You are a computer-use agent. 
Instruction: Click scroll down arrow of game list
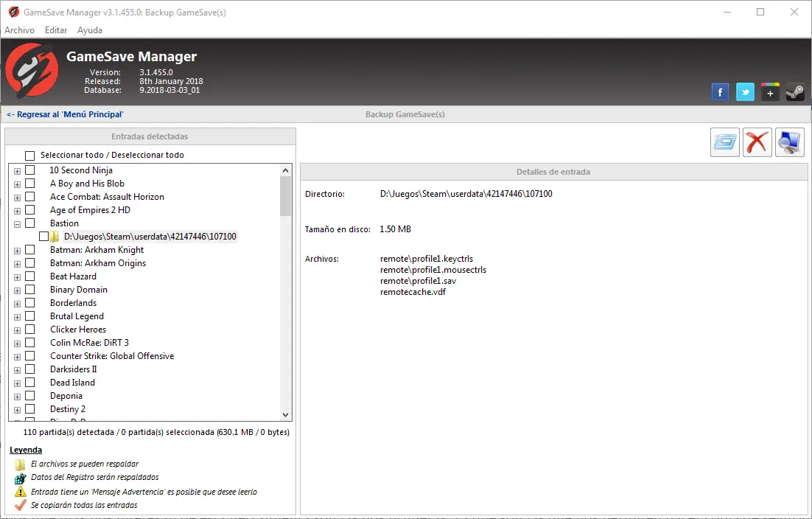285,414
